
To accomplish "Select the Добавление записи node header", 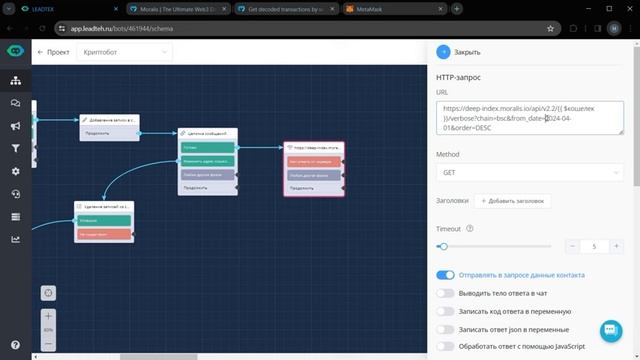I will (x=109, y=120).
